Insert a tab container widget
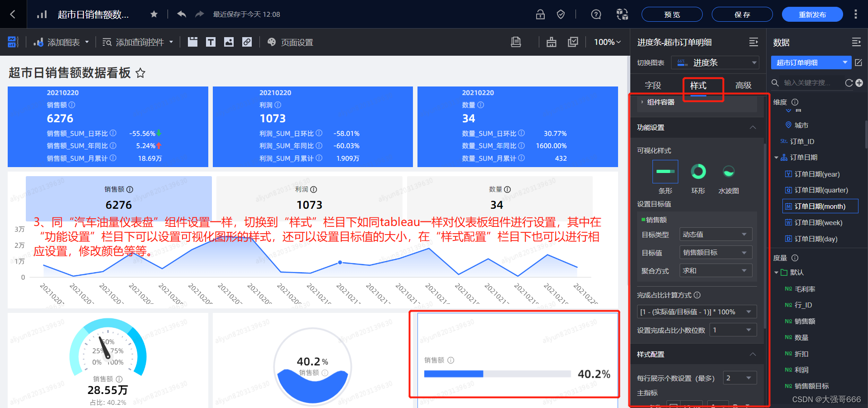This screenshot has width=868, height=408. [x=193, y=42]
